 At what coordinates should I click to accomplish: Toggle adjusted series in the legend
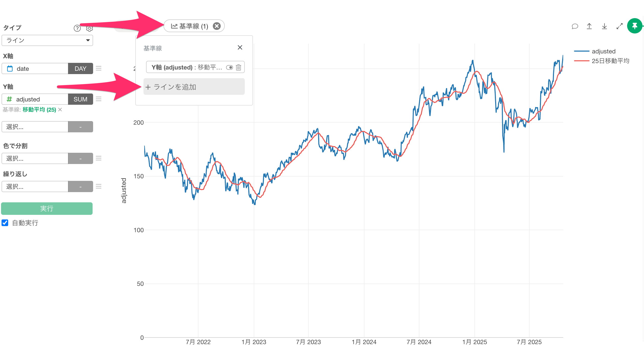click(x=603, y=51)
